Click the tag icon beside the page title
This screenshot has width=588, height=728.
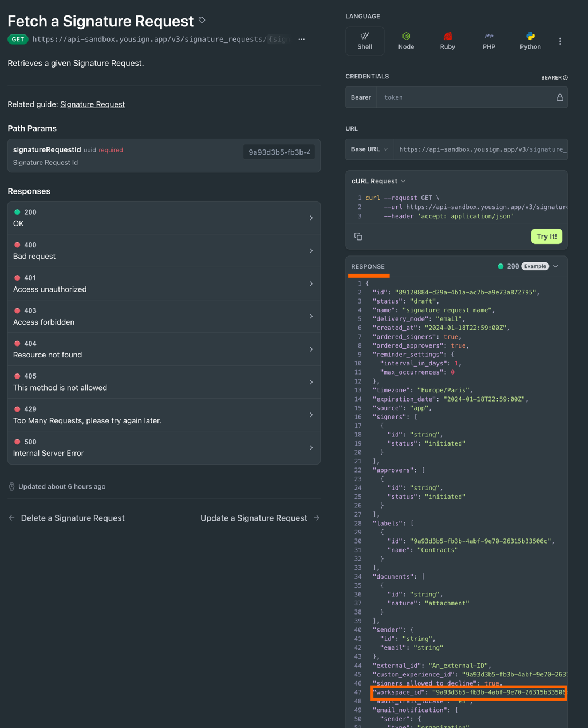pyautogui.click(x=202, y=20)
